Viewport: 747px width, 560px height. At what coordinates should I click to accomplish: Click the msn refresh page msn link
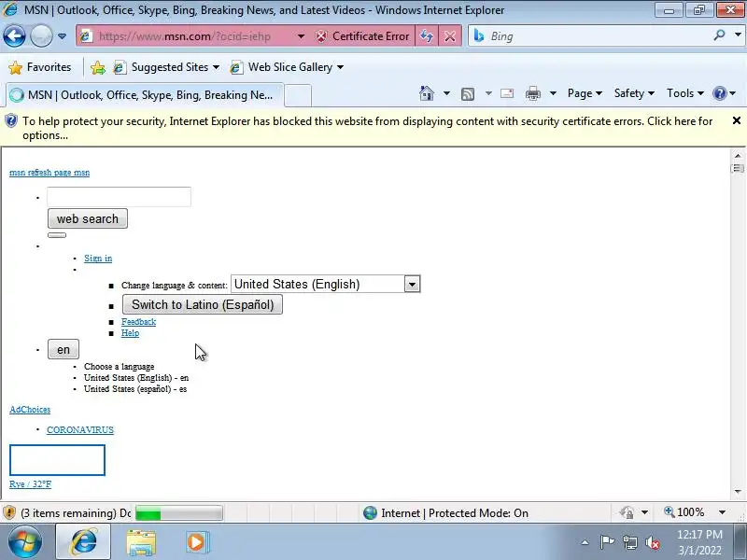pyautogui.click(x=49, y=173)
